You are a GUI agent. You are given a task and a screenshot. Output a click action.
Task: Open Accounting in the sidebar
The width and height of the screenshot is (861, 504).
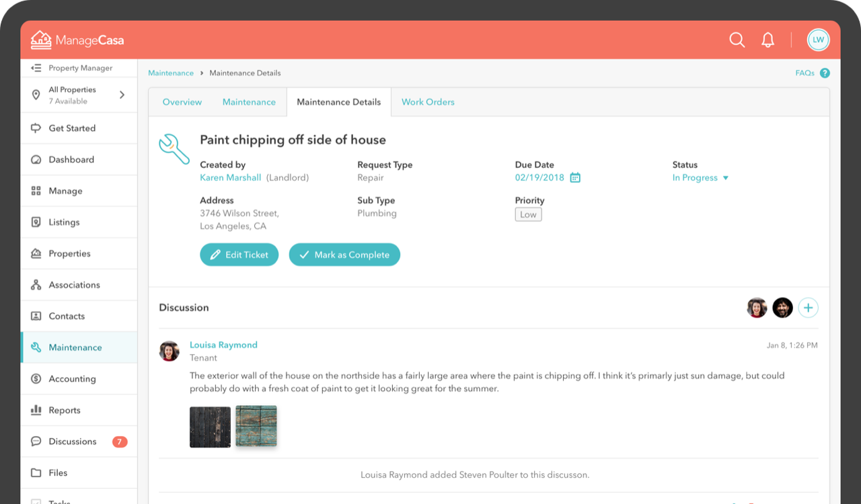(x=72, y=379)
